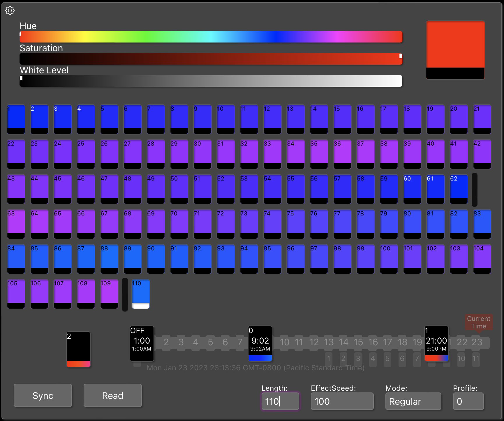Viewport: 504px width, 421px height.
Task: Click the Hue gradient slider
Action: [x=211, y=37]
